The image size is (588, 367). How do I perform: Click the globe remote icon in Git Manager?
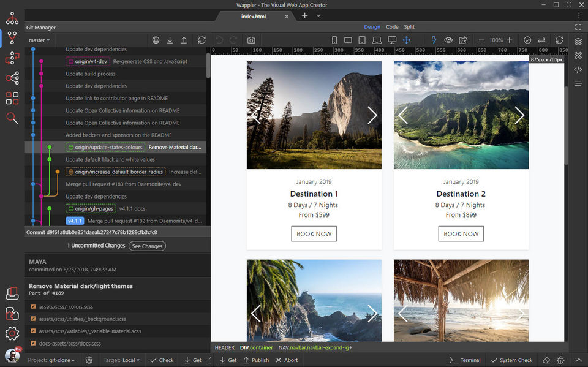[156, 40]
